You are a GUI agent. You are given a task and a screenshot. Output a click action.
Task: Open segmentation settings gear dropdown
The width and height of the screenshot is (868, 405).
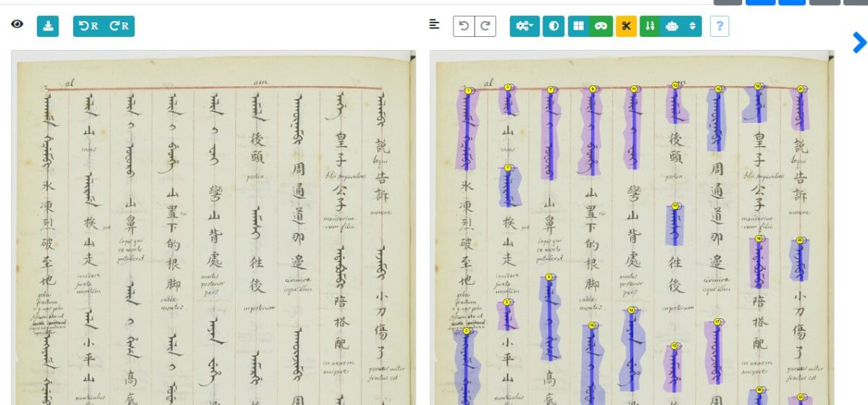pos(524,26)
